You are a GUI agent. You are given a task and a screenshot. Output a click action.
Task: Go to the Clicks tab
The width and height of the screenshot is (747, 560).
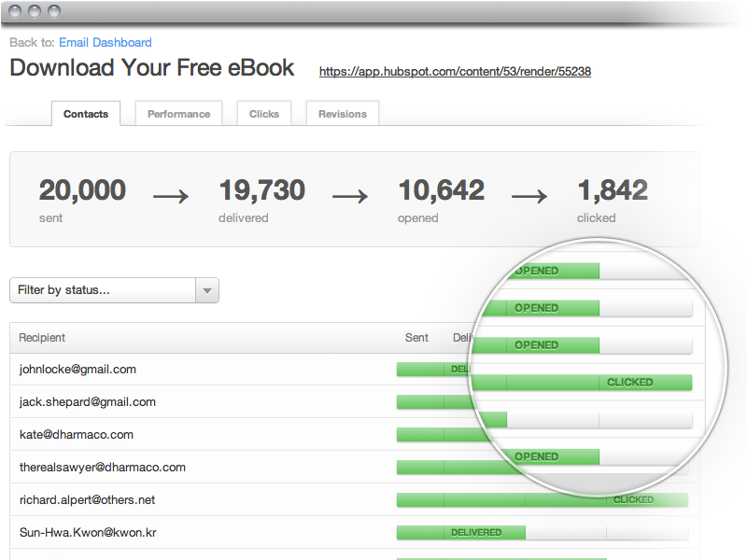coord(263,114)
